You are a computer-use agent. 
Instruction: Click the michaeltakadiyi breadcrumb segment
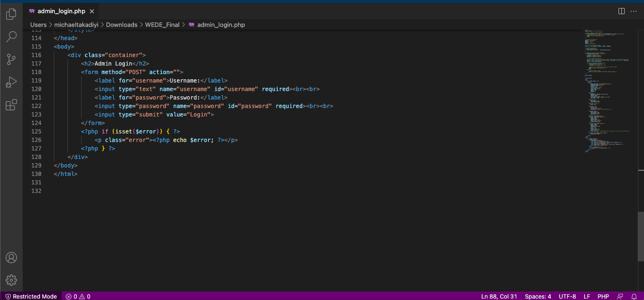76,25
